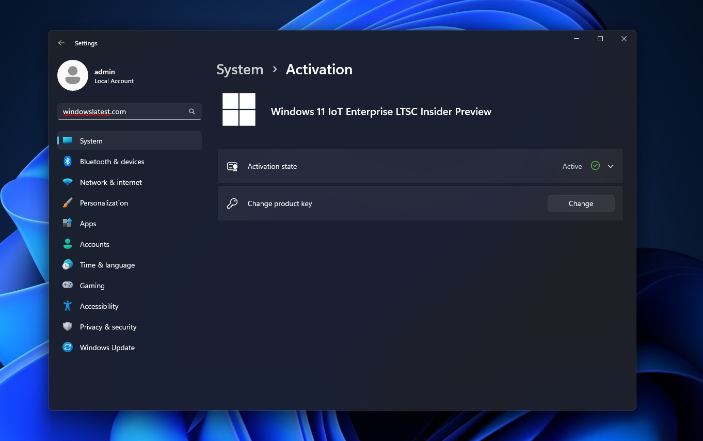Click the back arrow in Settings title bar

[61, 43]
